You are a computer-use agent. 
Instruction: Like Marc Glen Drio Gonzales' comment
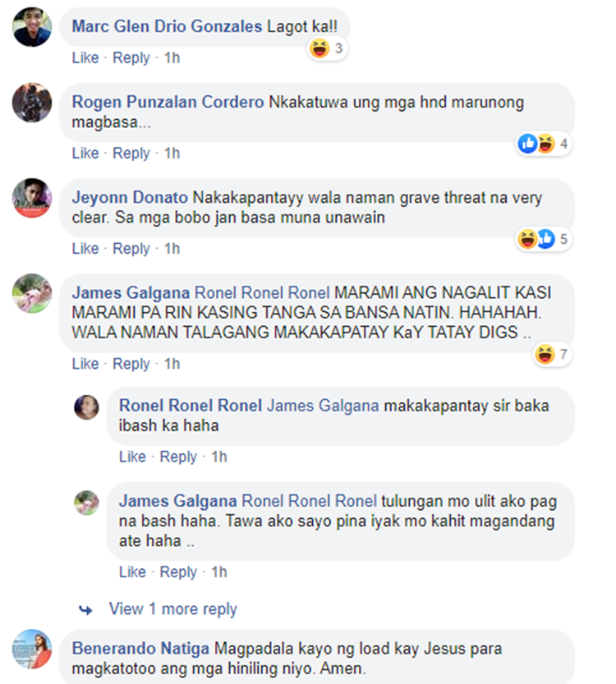[85, 57]
